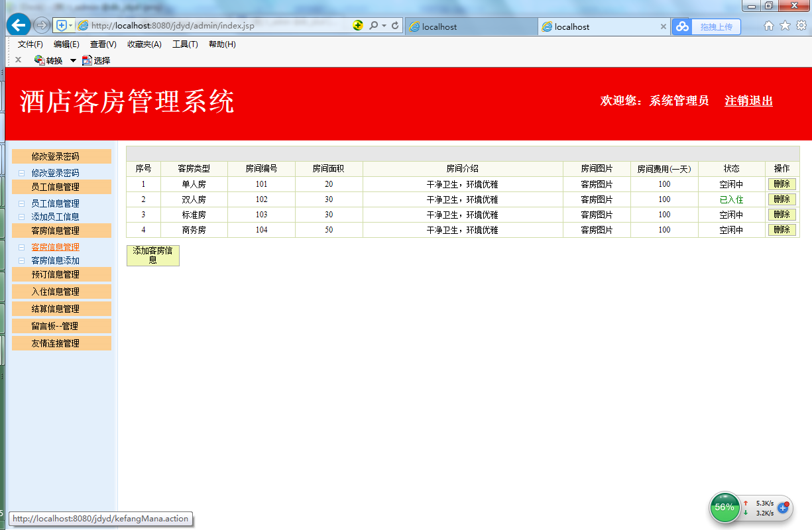Expand 修改登录密码 sidebar header
812x530 pixels.
click(62, 156)
